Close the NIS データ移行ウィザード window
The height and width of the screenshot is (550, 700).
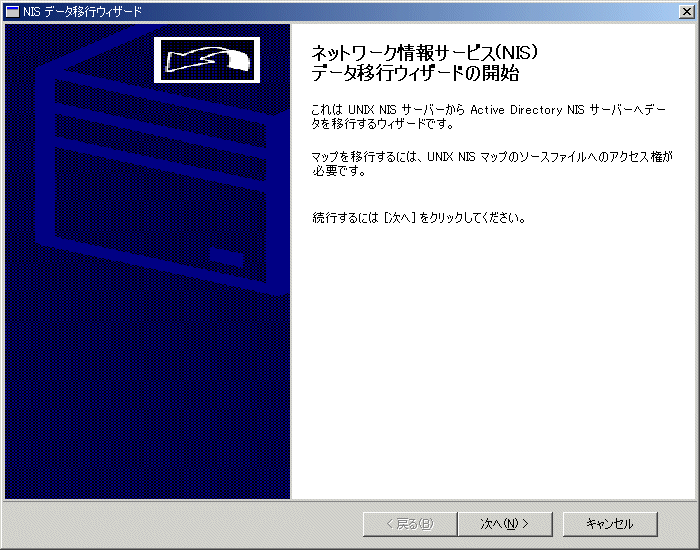tap(686, 12)
